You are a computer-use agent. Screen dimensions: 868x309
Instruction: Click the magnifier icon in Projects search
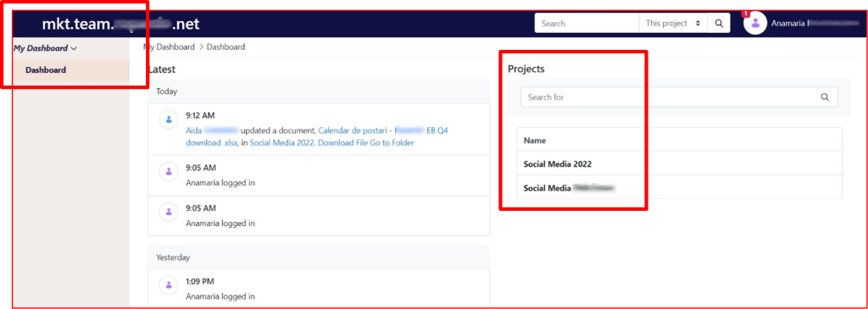[825, 97]
